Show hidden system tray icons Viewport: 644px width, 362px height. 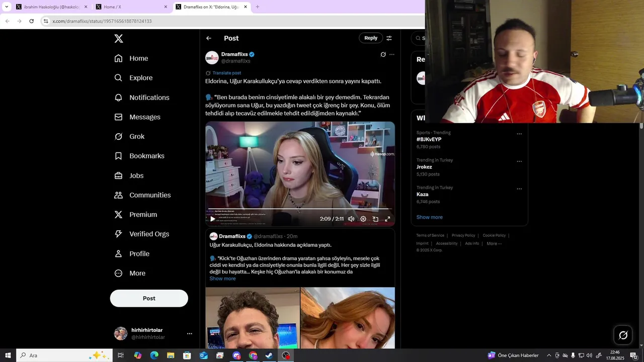point(549,355)
